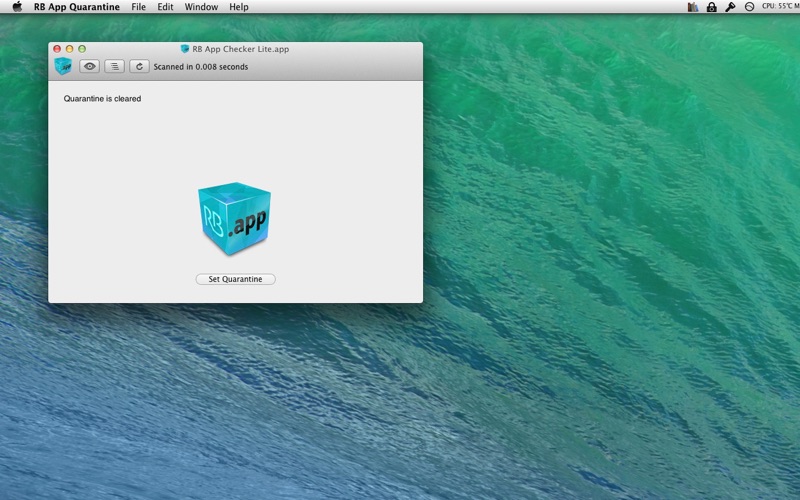Click the green zoom window button
This screenshot has width=800, height=500.
pos(82,49)
